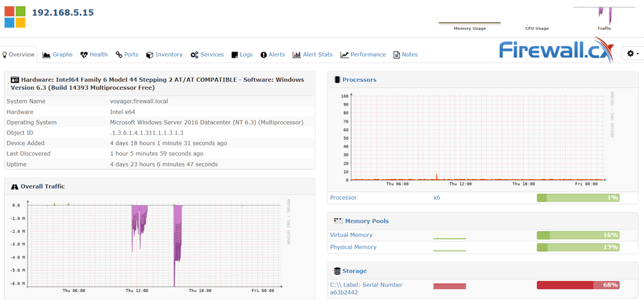
Task: Click the .1.3.6.1.4.1.311.1.1.3.1.3 Object ID value
Action: click(x=146, y=133)
